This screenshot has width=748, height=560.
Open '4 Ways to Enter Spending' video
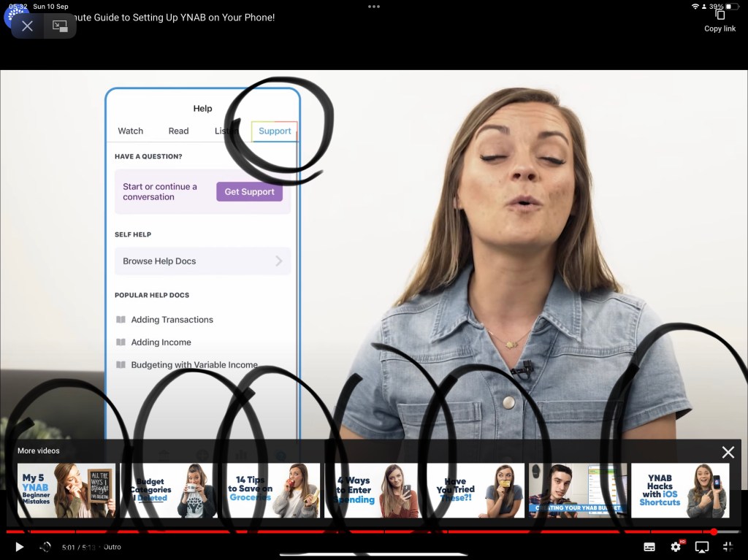(x=373, y=491)
